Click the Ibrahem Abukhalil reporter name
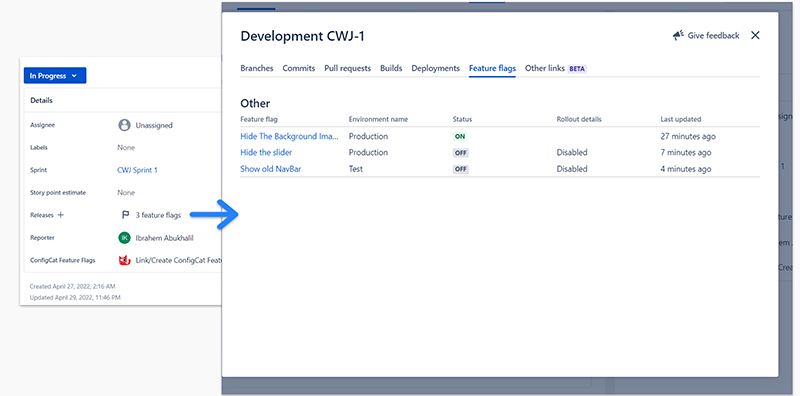Viewport: 800px width, 396px height. (164, 238)
